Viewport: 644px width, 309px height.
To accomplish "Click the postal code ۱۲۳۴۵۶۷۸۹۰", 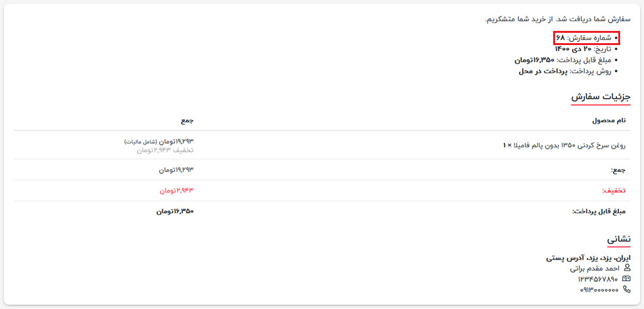I will coord(598,279).
